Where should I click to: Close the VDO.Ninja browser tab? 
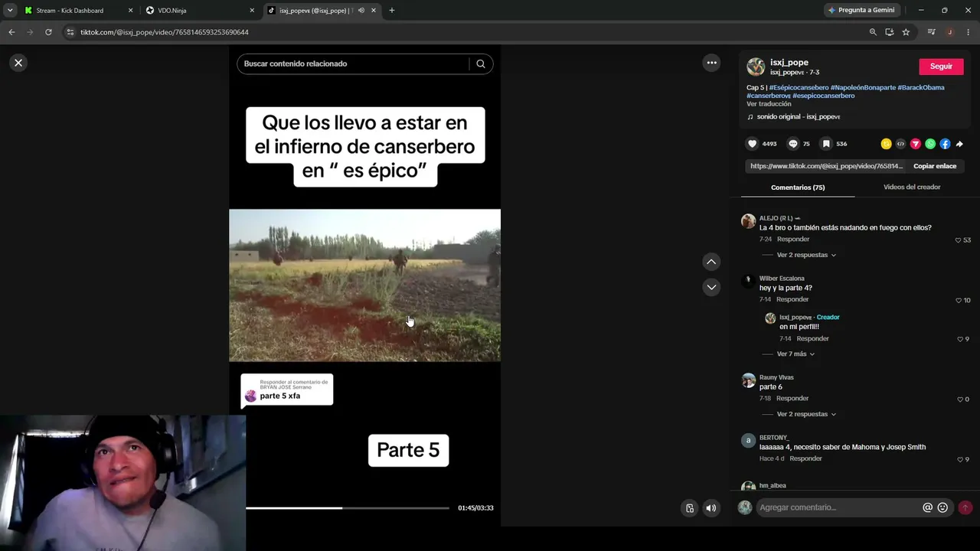(252, 11)
